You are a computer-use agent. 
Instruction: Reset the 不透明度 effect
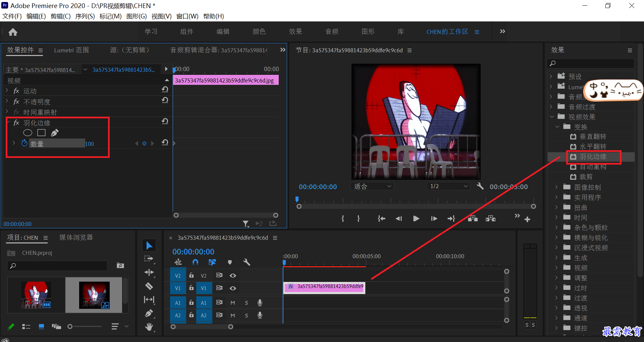pyautogui.click(x=165, y=100)
